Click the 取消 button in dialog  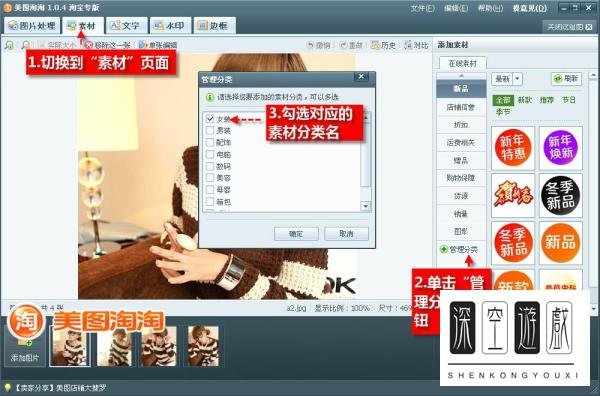(346, 234)
